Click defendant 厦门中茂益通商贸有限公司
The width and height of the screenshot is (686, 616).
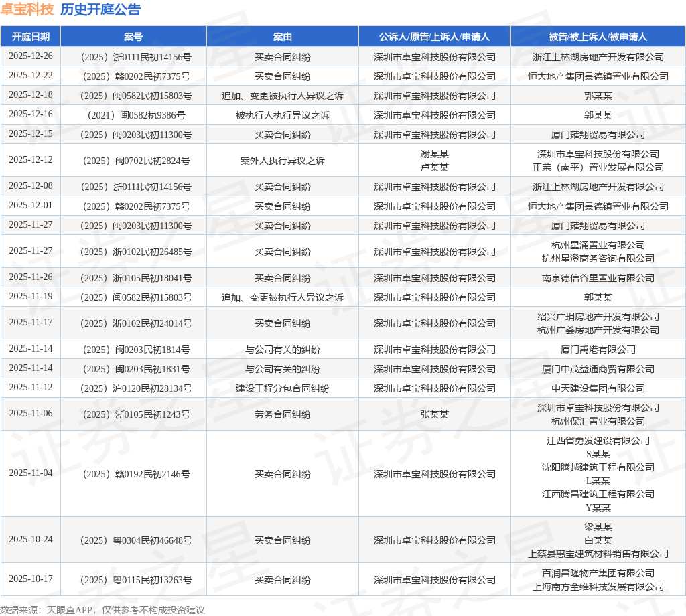point(598,369)
